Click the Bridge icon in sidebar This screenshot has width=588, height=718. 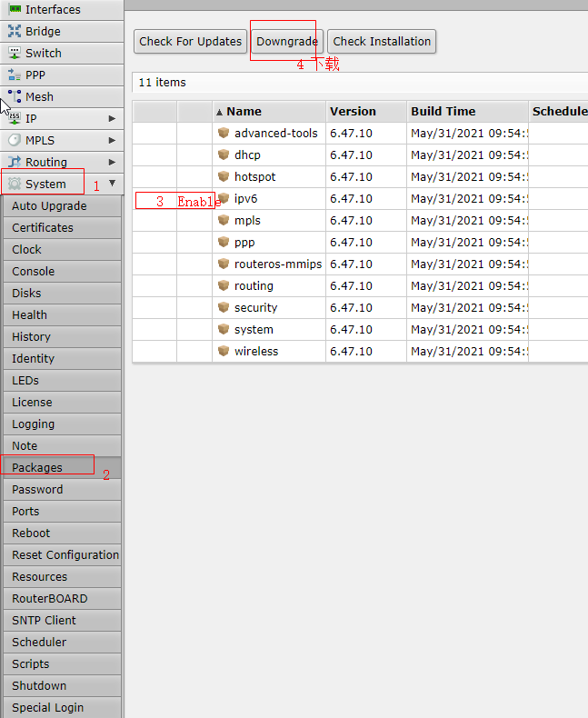[x=15, y=31]
